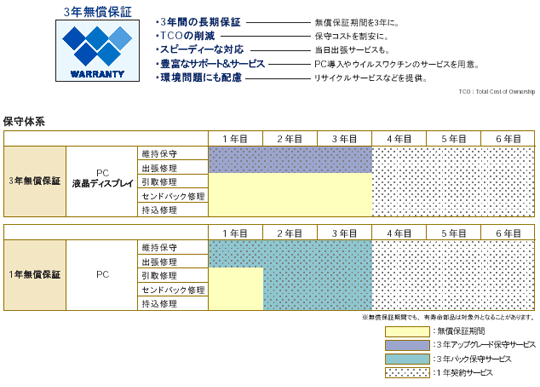Screen dimensions: 540x387
Task: Click the blue diamond WARRANTY logo
Action: 97,51
